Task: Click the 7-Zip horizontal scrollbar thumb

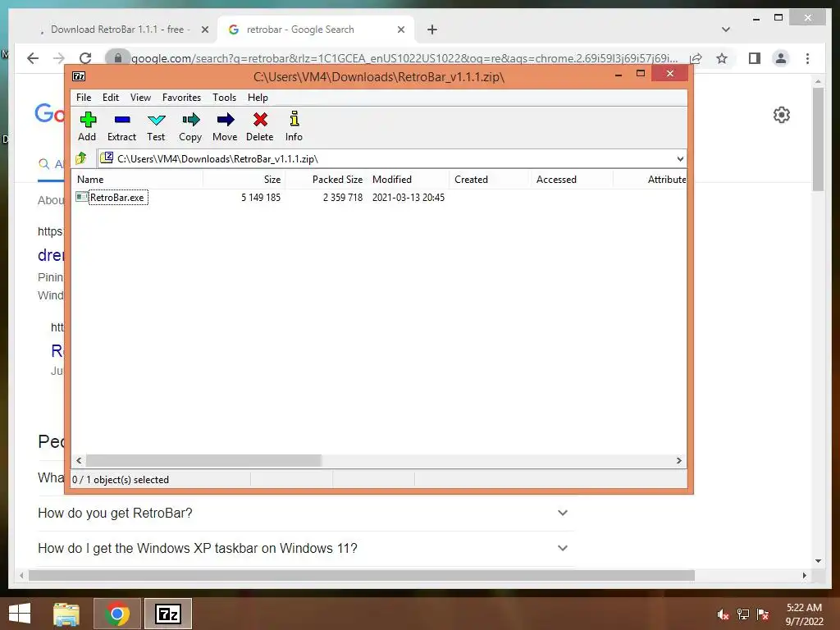Action: click(x=203, y=460)
